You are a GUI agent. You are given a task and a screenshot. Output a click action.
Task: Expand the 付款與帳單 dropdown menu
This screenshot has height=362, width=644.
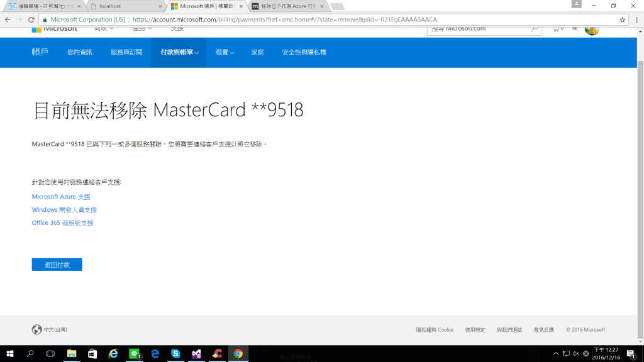coord(179,52)
